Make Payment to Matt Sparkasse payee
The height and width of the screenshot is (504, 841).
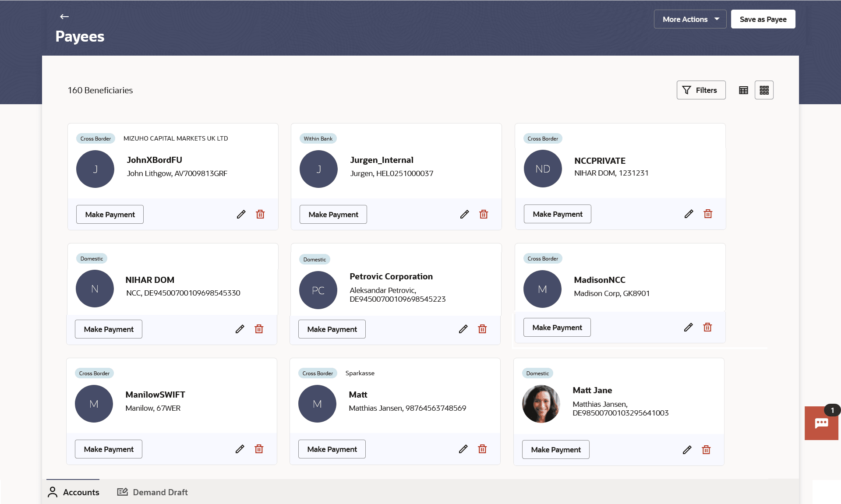(332, 449)
